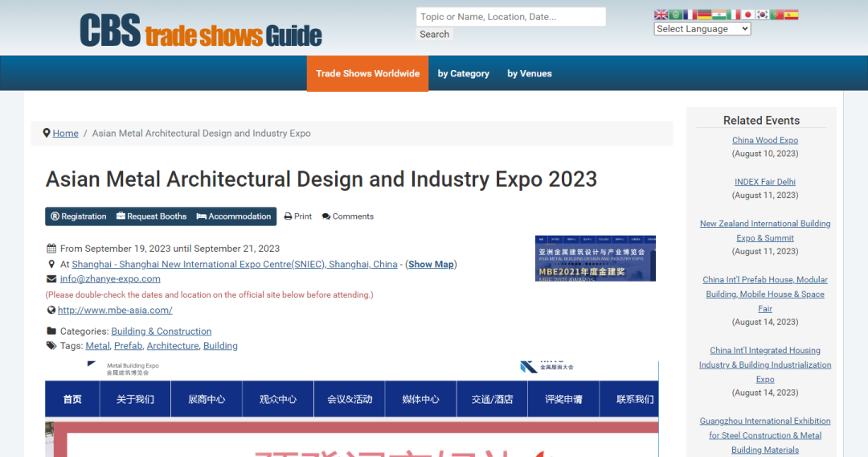Open 观众中心 menu item
The height and width of the screenshot is (457, 868).
tap(278, 399)
